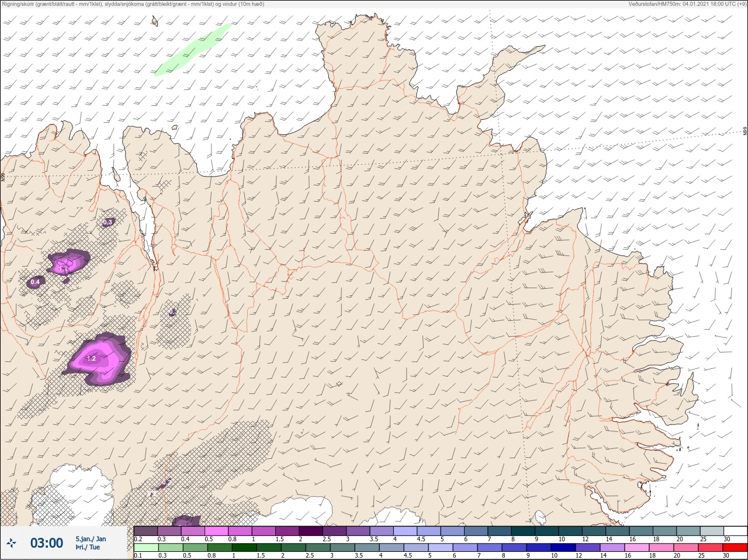
Task: Click the map title text starting 'Rigning/skúrir'
Action: click(x=133, y=4)
